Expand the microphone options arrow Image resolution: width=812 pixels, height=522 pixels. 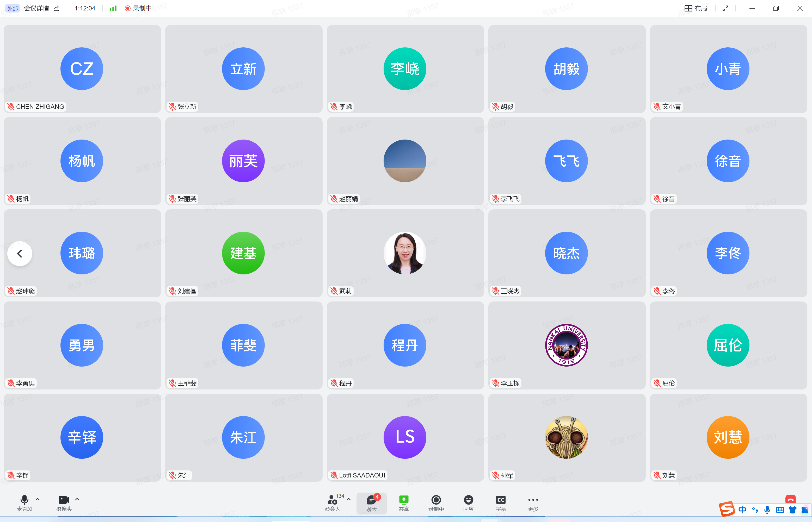(38, 499)
